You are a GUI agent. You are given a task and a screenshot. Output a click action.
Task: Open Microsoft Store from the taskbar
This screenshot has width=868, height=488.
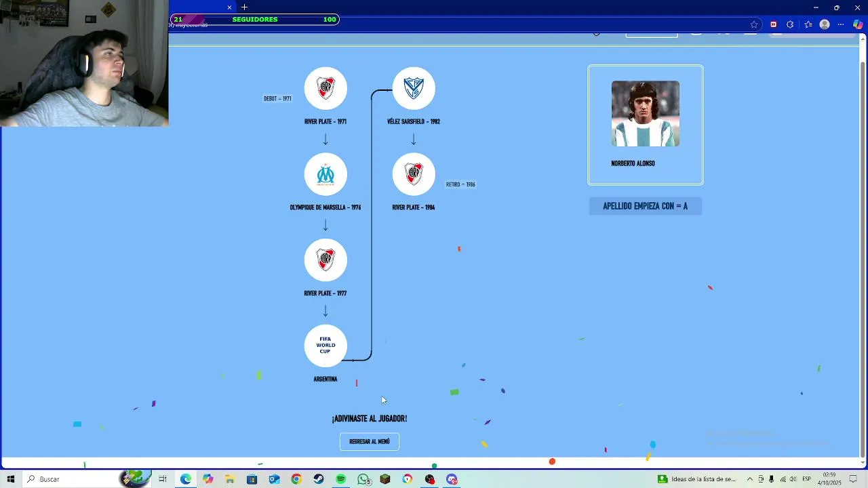pyautogui.click(x=252, y=479)
